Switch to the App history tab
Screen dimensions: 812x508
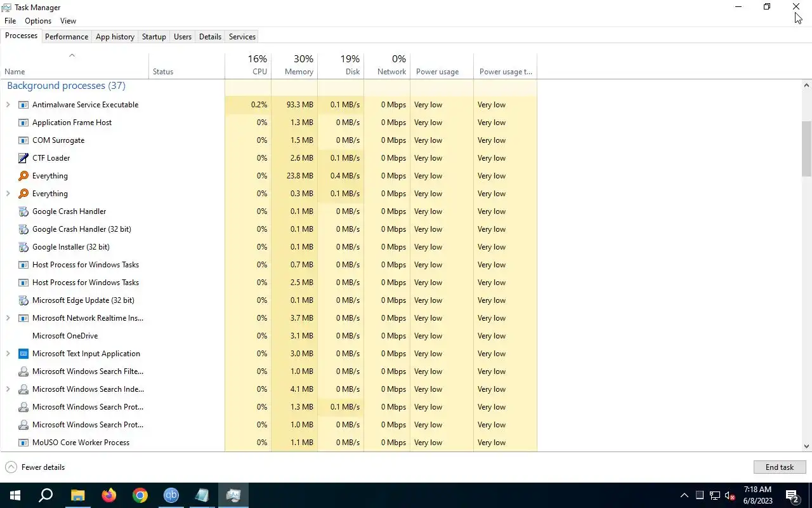(x=115, y=37)
